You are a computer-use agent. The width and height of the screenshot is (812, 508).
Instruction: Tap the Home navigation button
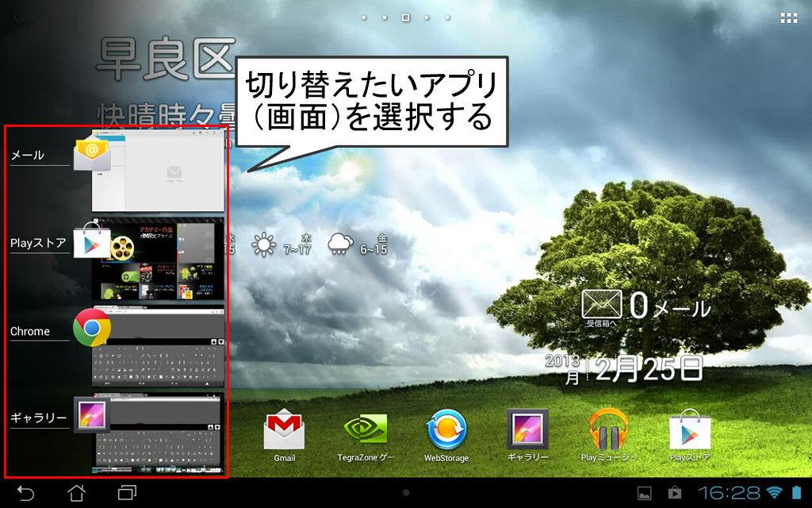coord(76,493)
